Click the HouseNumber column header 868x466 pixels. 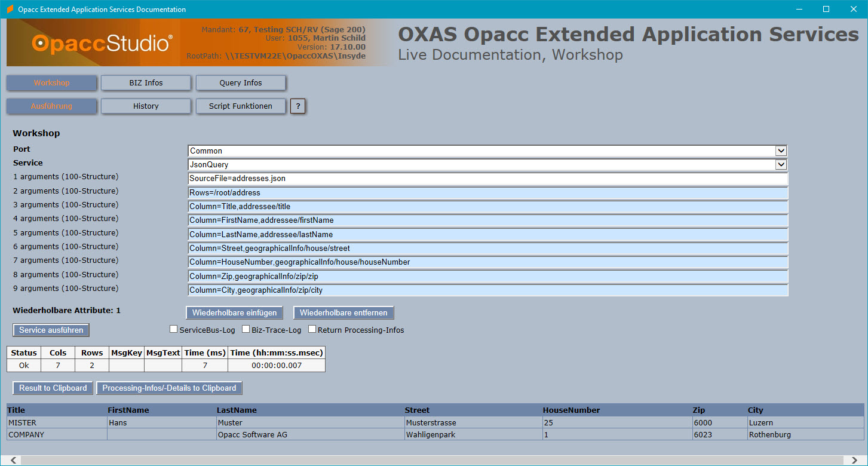pos(617,410)
